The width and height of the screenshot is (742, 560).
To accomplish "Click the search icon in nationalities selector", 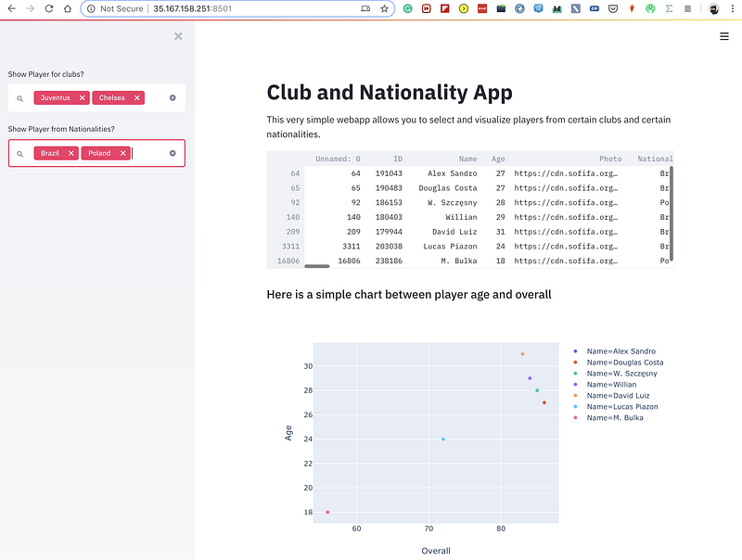I will coord(19,154).
